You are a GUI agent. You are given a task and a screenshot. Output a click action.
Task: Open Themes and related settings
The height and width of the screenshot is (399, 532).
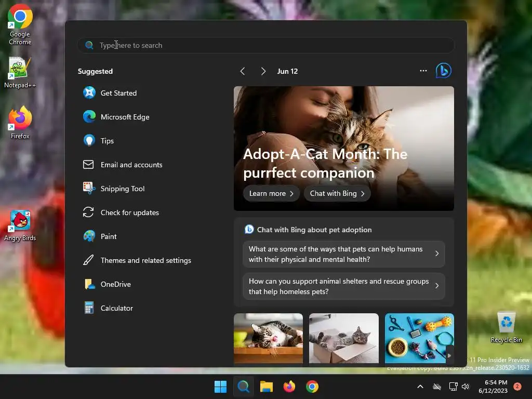137,260
